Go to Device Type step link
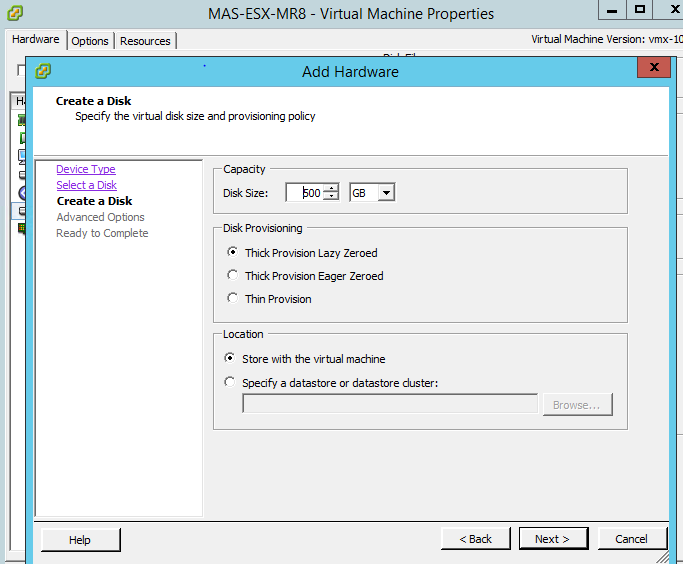 pos(86,169)
